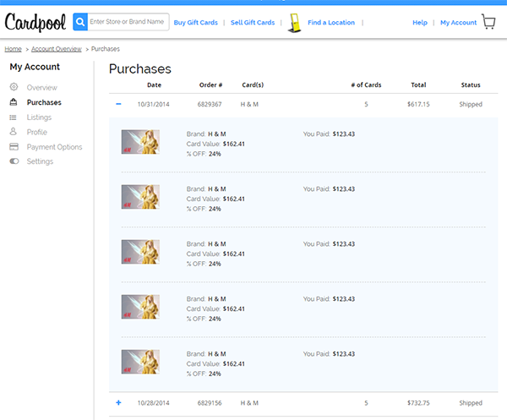Viewport: 507px width, 420px height.
Task: Click the Date column header
Action: click(154, 85)
